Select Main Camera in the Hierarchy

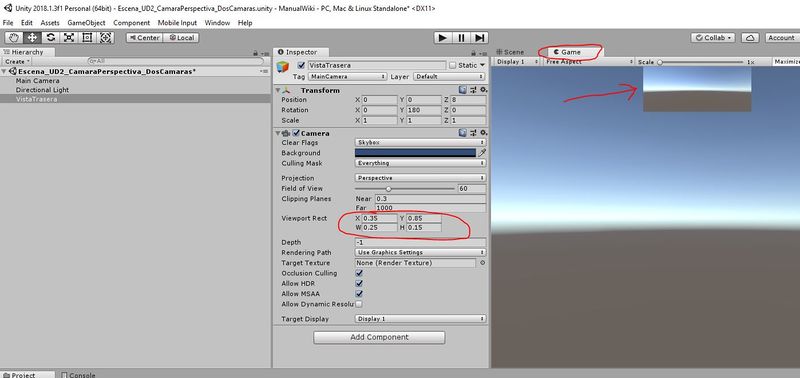point(37,81)
